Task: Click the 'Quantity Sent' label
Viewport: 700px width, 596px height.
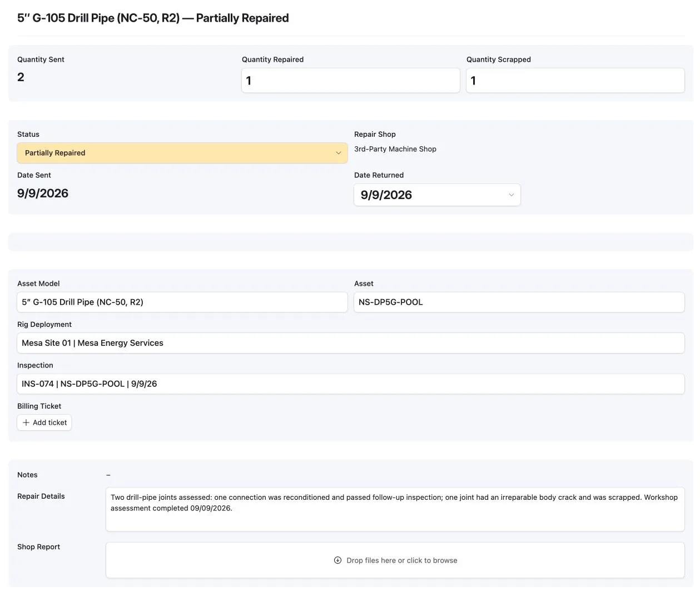Action: coord(41,59)
